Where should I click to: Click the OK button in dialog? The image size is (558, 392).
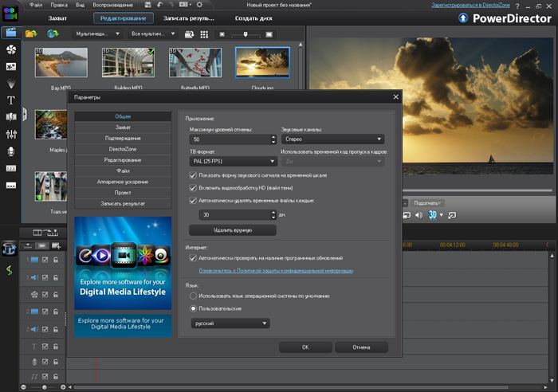(x=305, y=347)
